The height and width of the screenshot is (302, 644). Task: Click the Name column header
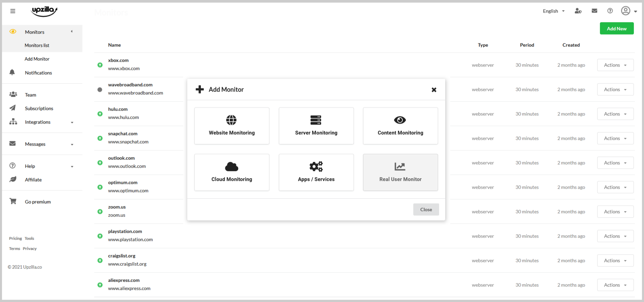[x=114, y=45]
